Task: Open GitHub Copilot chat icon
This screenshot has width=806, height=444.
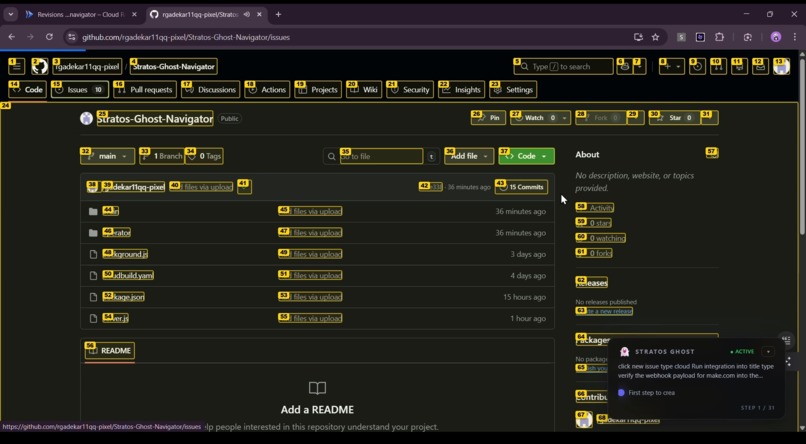Action: coord(625,66)
